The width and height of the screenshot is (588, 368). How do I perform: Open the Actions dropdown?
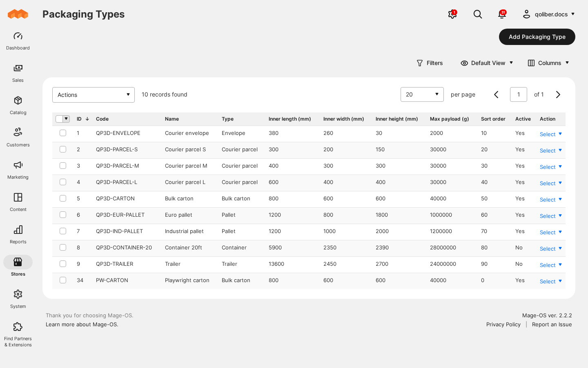[94, 95]
